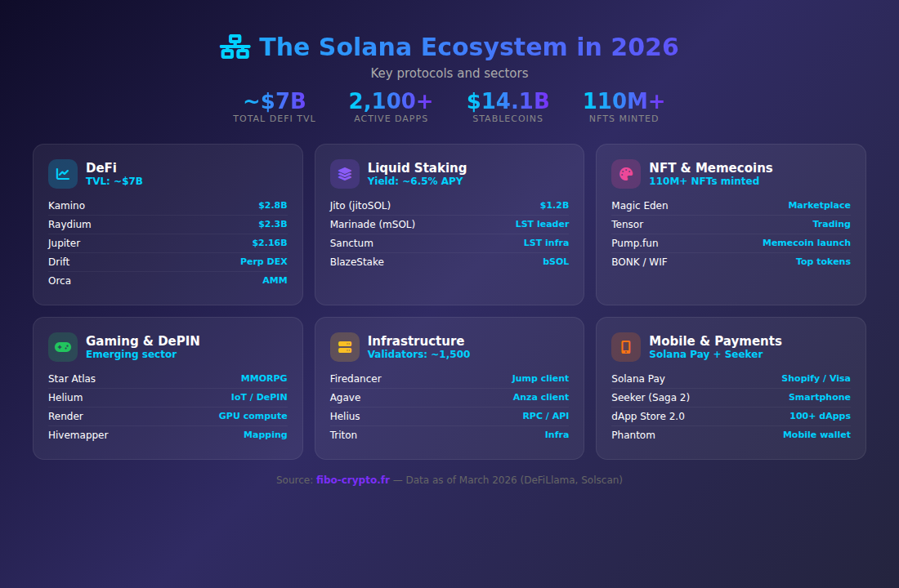Viewport: 899px width, 588px height.
Task: Select the Solana Pay row label
Action: [638, 379]
